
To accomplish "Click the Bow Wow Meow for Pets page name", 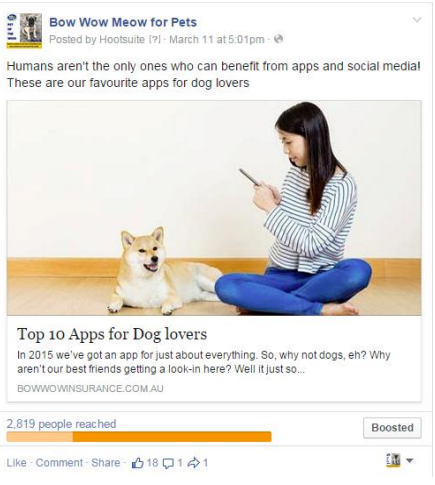I will click(123, 22).
